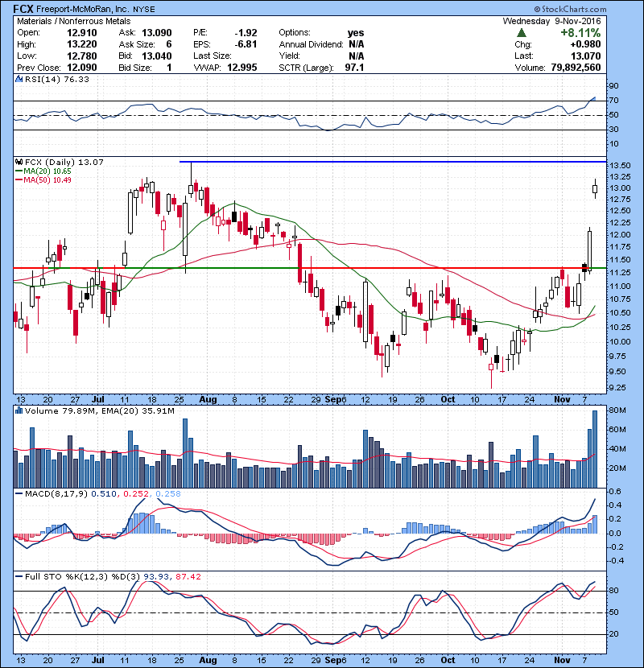
Task: Click the EPS value -6.81
Action: pyautogui.click(x=246, y=44)
